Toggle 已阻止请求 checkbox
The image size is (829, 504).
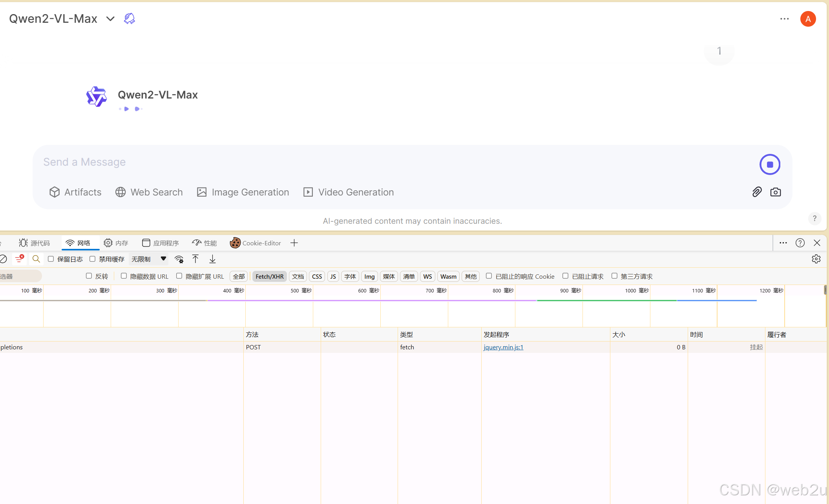(565, 276)
